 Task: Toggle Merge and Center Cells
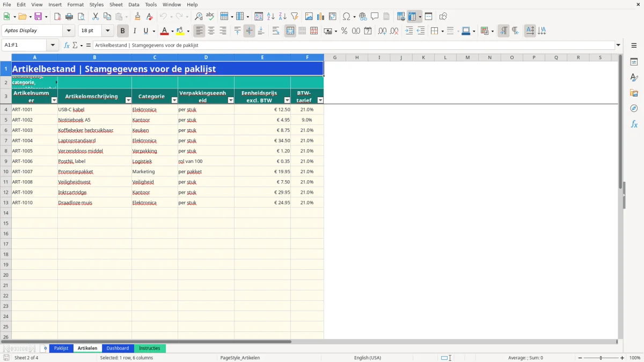(290, 31)
